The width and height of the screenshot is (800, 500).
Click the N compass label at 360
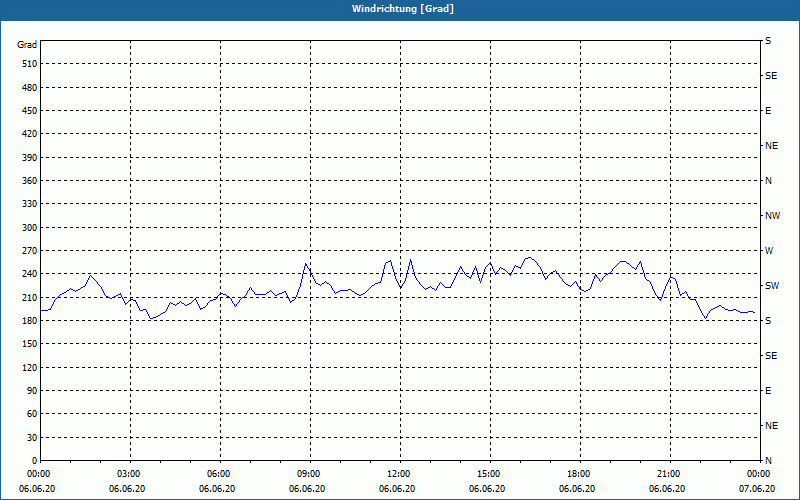tap(768, 181)
